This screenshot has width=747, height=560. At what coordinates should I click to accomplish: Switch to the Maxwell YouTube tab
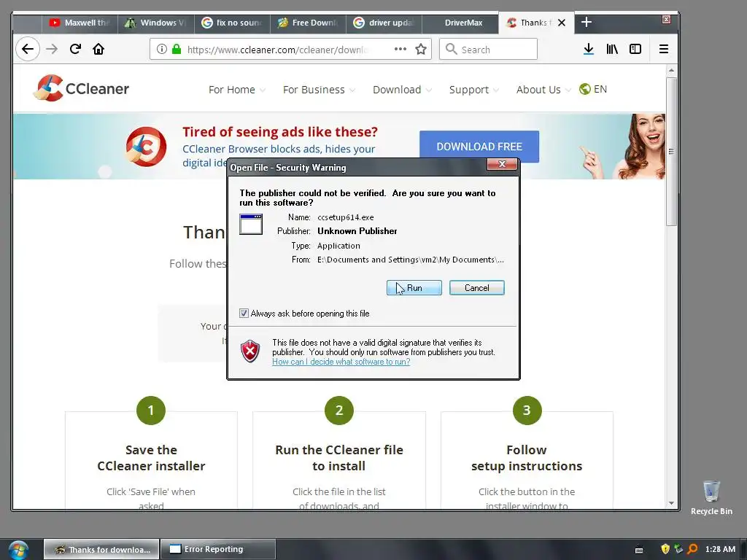pos(80,23)
